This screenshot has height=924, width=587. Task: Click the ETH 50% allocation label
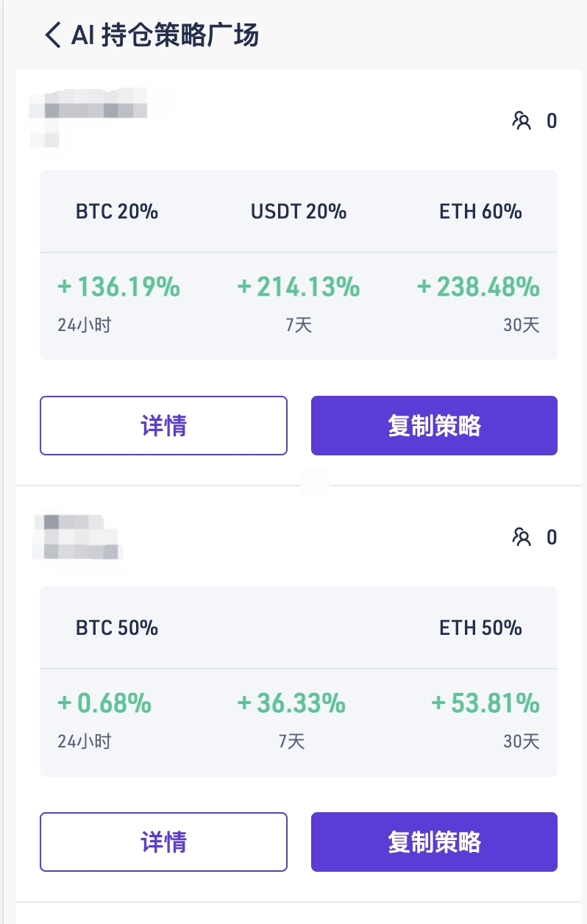[x=480, y=628]
